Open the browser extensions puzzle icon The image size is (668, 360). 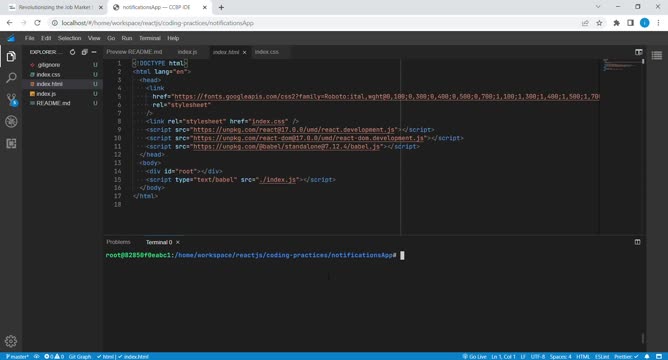pyautogui.click(x=616, y=23)
